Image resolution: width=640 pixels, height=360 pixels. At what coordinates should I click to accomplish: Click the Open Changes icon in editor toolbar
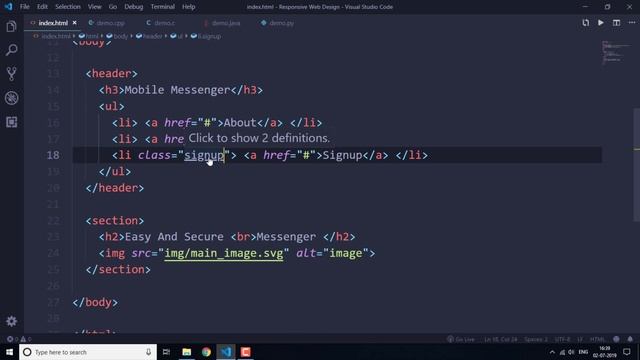pos(586,23)
